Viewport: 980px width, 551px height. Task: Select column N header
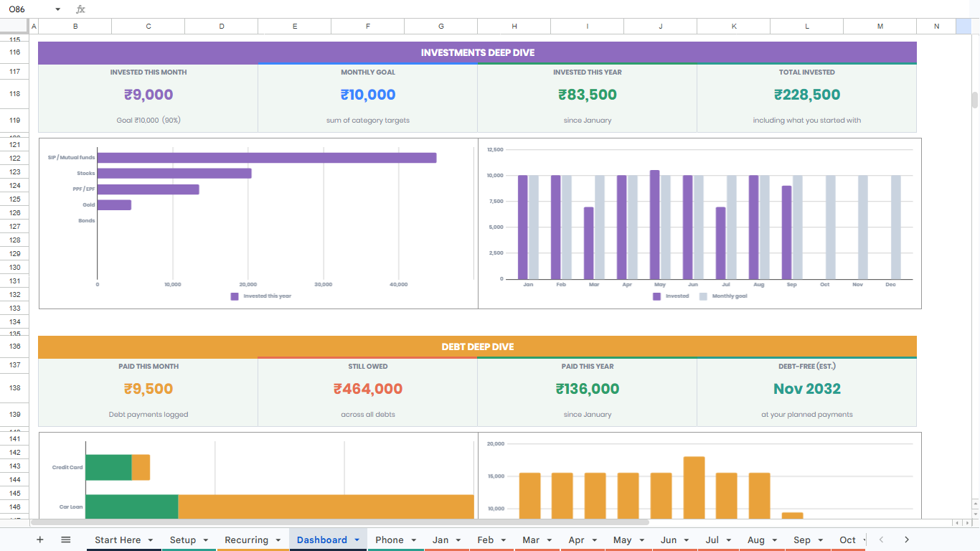(936, 26)
